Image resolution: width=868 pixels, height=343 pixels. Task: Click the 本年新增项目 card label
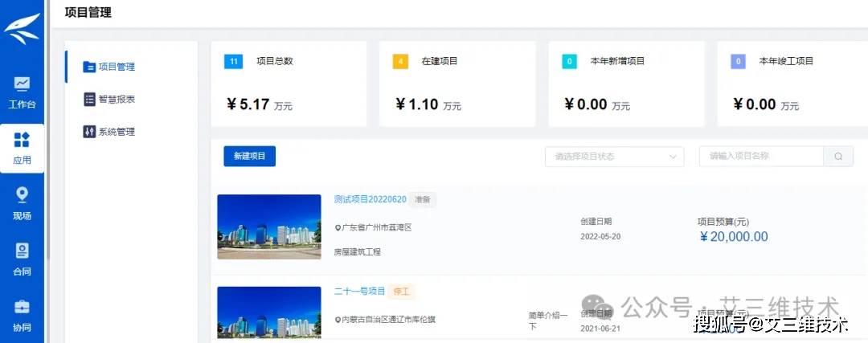coord(618,61)
